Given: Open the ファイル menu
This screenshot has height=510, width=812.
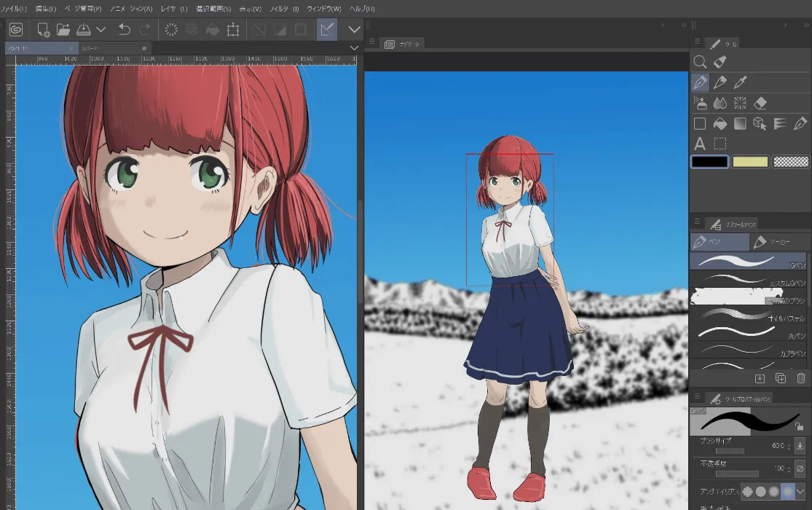Looking at the screenshot, I should pyautogui.click(x=13, y=9).
